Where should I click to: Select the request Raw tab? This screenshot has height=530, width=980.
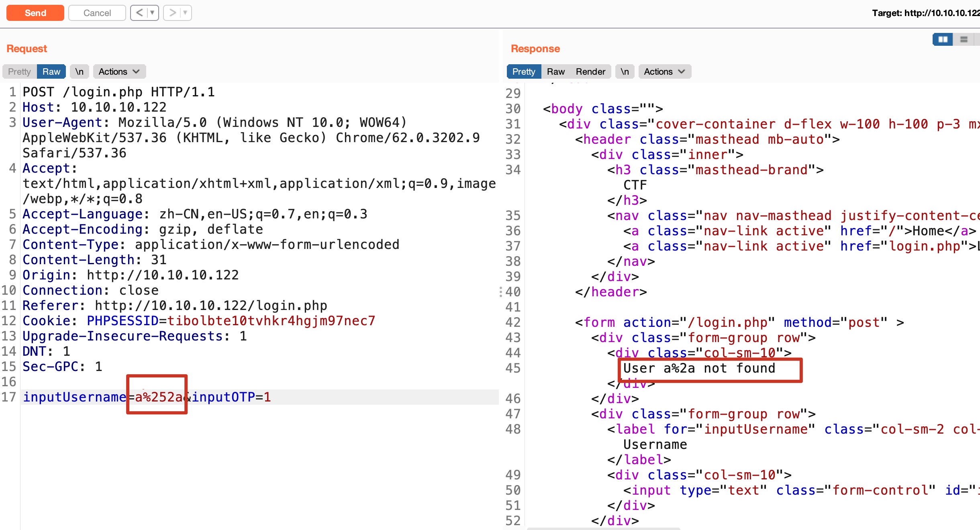[x=51, y=71]
